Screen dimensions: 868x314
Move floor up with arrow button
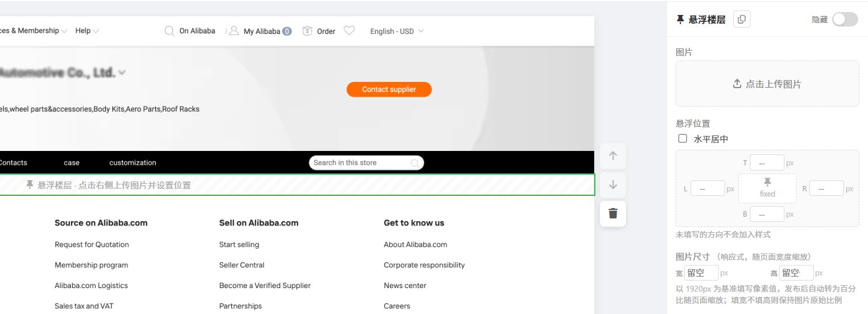click(613, 156)
